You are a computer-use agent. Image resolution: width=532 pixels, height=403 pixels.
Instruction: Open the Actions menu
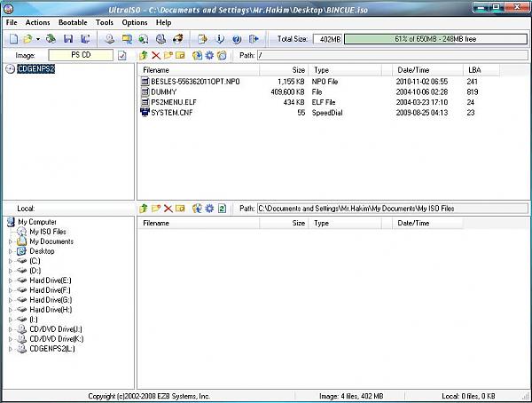[x=37, y=22]
